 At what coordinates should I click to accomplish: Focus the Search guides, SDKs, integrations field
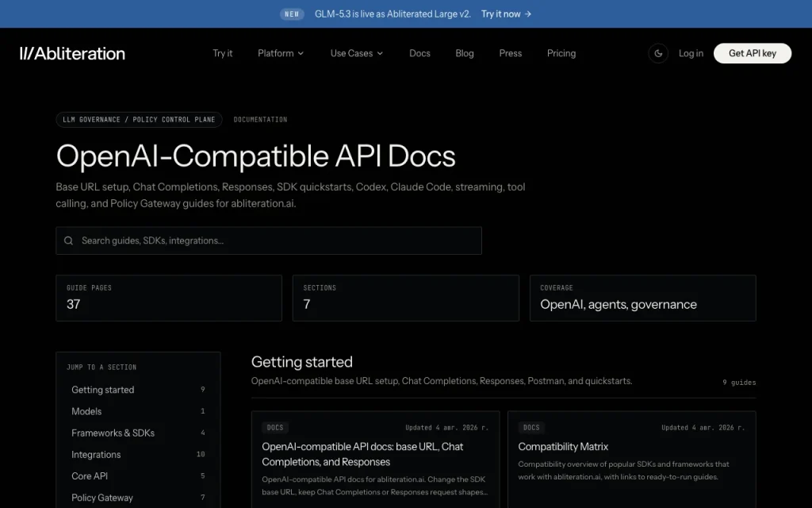269,241
